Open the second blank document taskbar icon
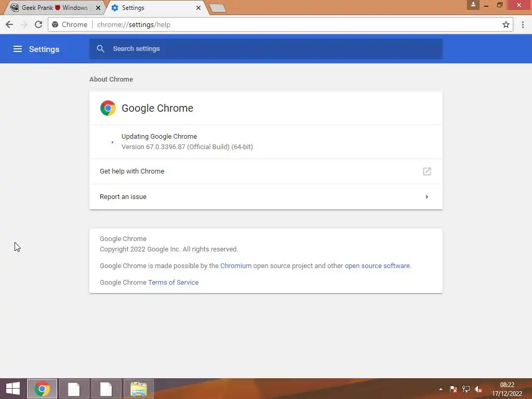Viewport: 532px width, 399px height. click(106, 389)
